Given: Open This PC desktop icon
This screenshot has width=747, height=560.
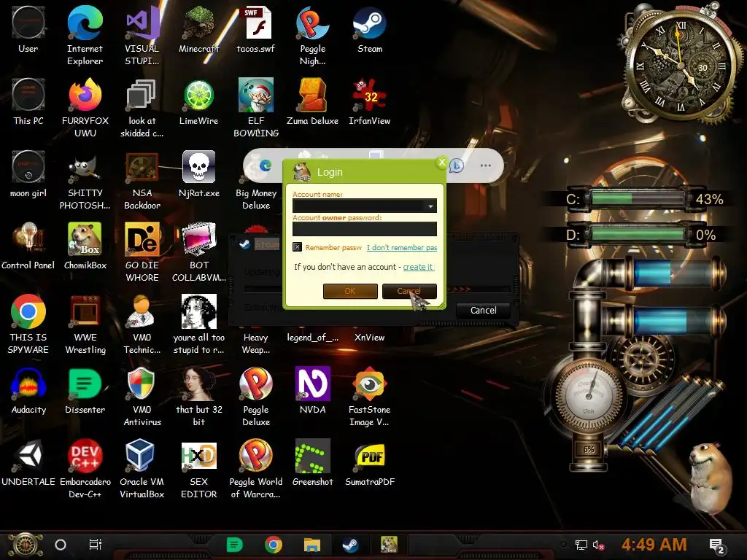Looking at the screenshot, I should click(28, 102).
